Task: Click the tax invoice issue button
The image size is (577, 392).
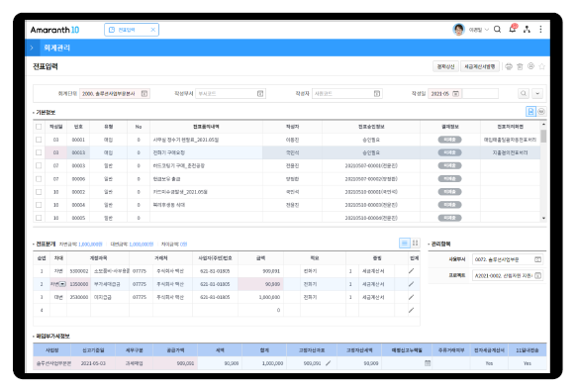Action: [479, 66]
